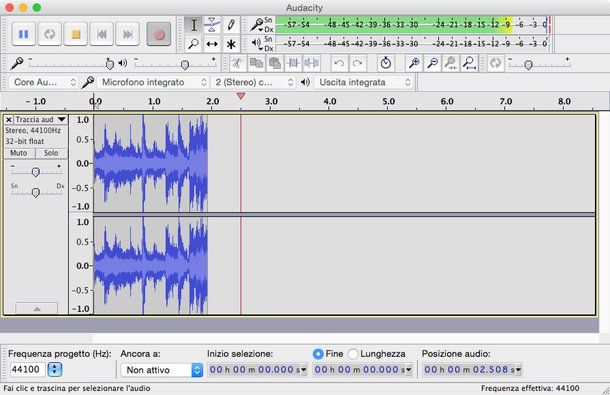Open the recording meter microphone menu
610x395 pixels.
(x=256, y=25)
